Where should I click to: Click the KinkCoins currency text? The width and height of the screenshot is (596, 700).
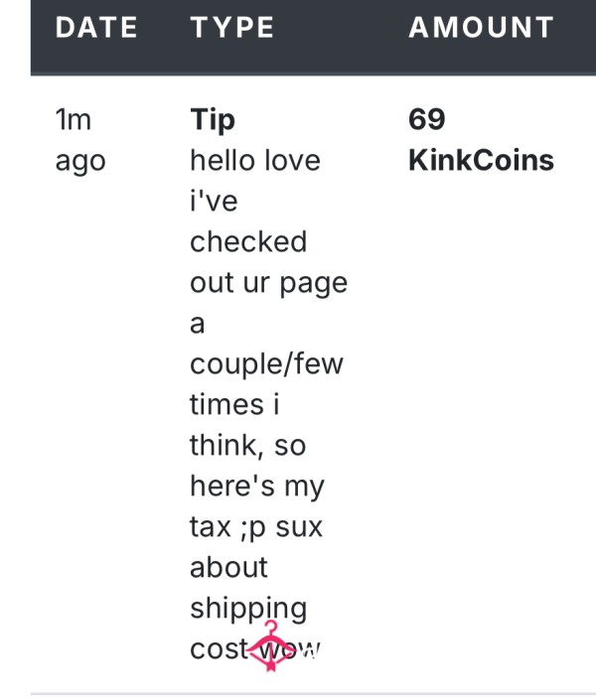point(481,160)
